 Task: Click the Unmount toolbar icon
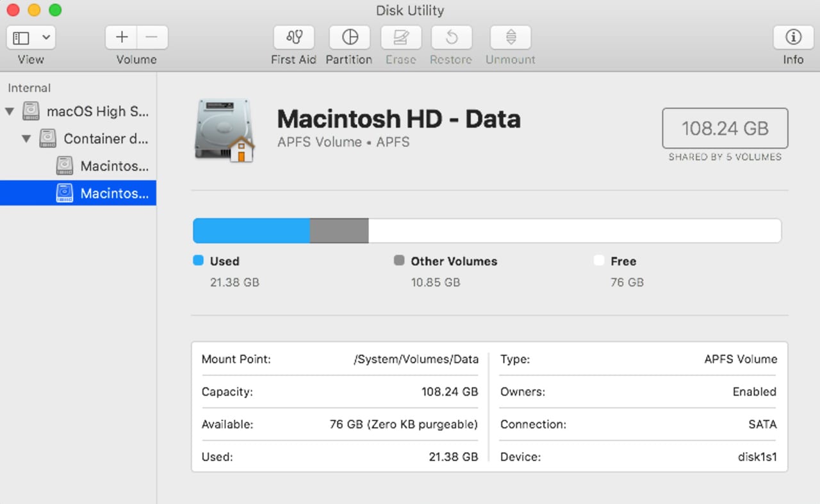click(x=511, y=38)
